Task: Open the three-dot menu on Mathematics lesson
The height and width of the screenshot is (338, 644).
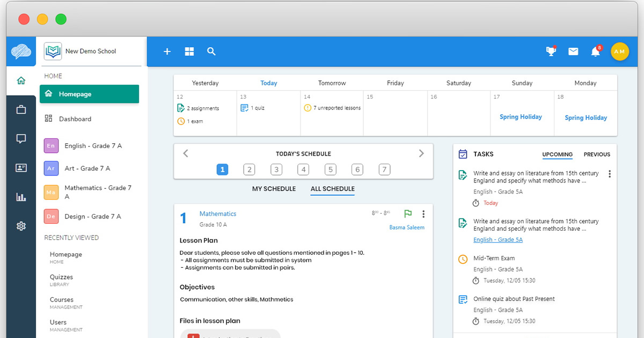Action: click(423, 214)
